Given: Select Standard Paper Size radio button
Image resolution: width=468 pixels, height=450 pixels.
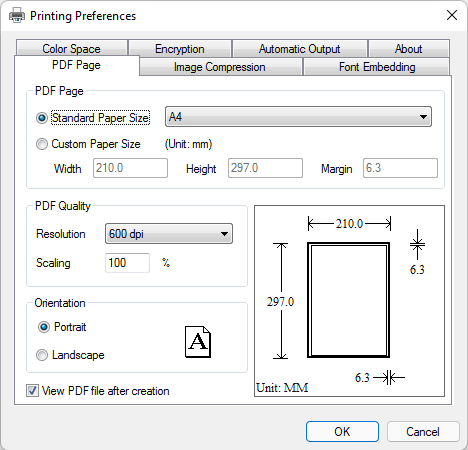Looking at the screenshot, I should click(42, 118).
